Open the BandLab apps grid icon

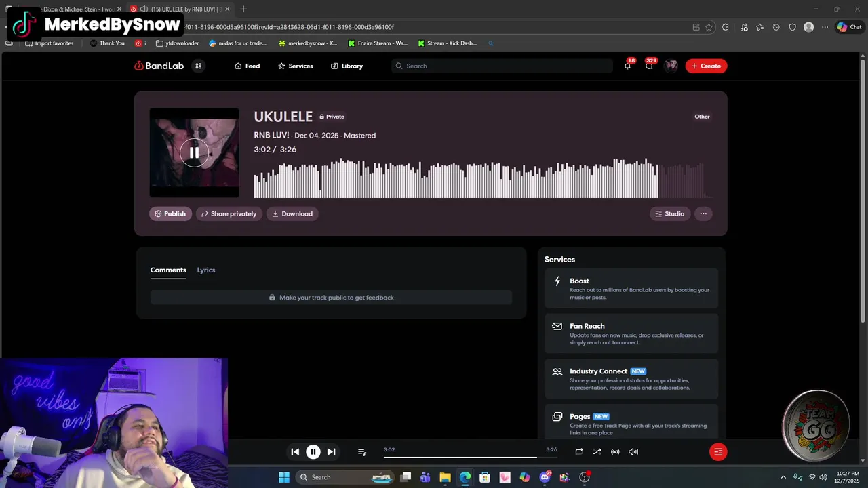(199, 66)
